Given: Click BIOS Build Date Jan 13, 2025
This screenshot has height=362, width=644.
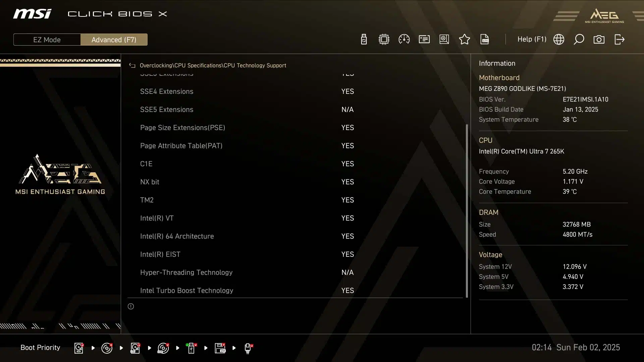Looking at the screenshot, I should (x=580, y=110).
